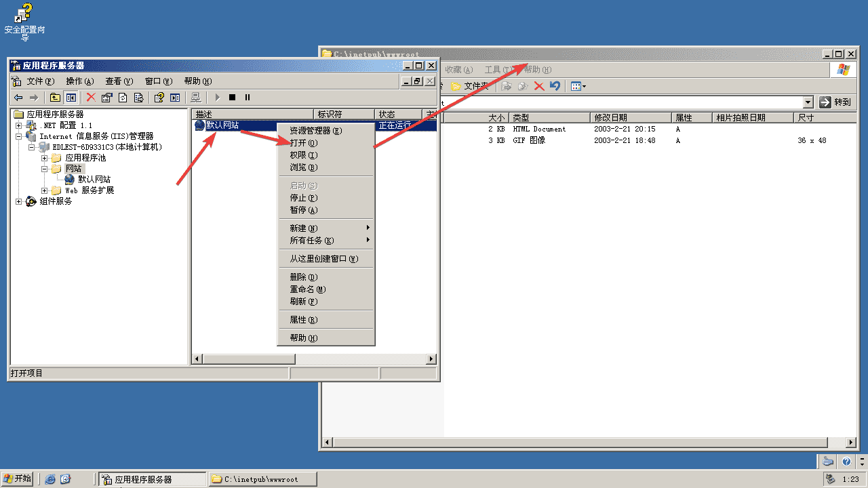868x488 pixels.
Task: Click the 转到 go button
Action: pyautogui.click(x=835, y=102)
